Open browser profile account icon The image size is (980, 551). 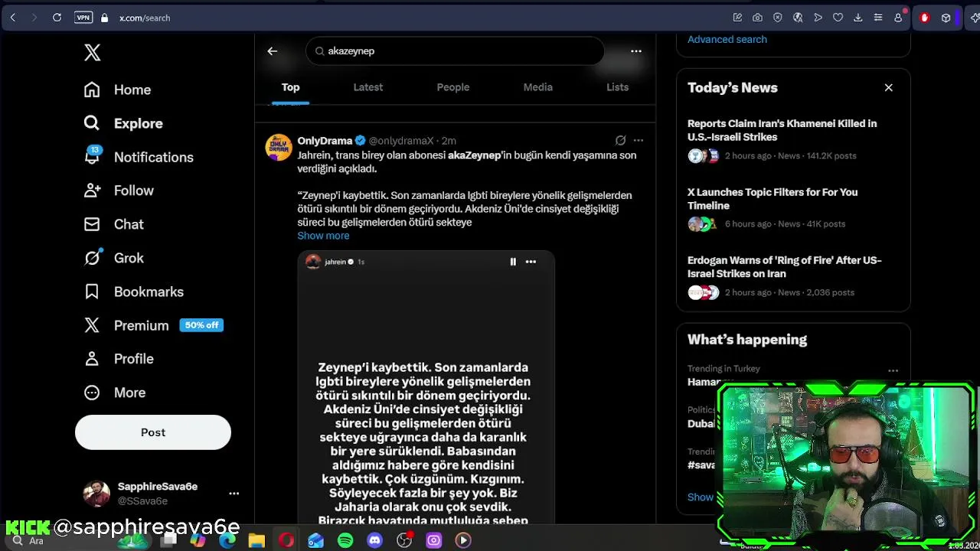(x=898, y=18)
